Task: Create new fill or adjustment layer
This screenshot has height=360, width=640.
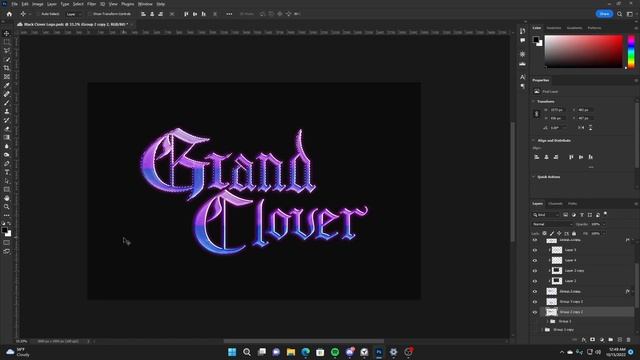Action: coord(602,340)
